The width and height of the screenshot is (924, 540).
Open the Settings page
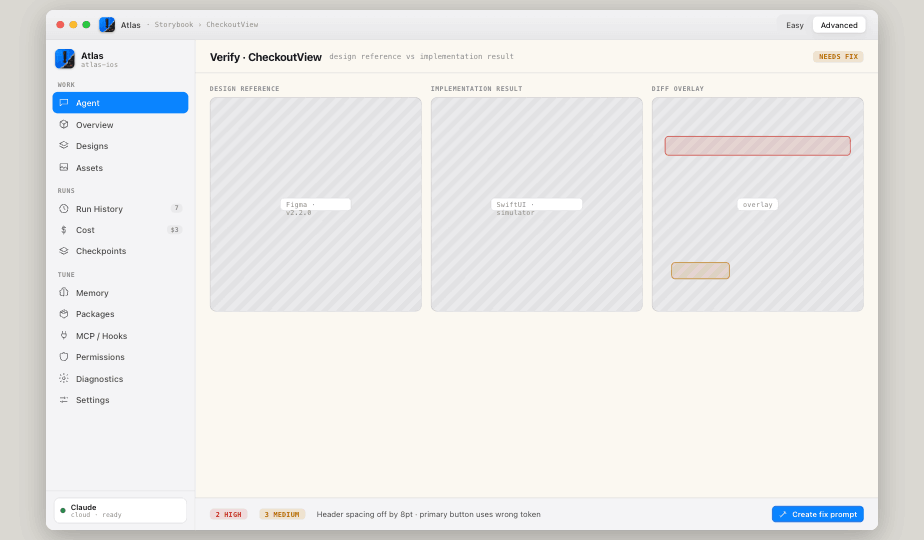pos(120,400)
